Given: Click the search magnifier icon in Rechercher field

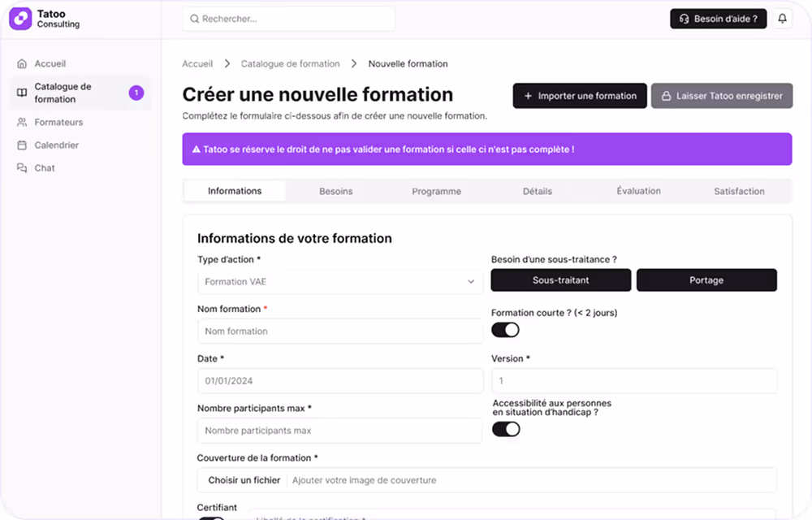Looking at the screenshot, I should [193, 18].
